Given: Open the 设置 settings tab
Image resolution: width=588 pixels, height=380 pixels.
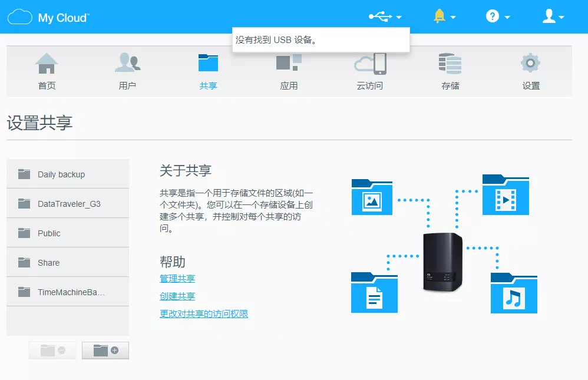Looking at the screenshot, I should [x=531, y=72].
